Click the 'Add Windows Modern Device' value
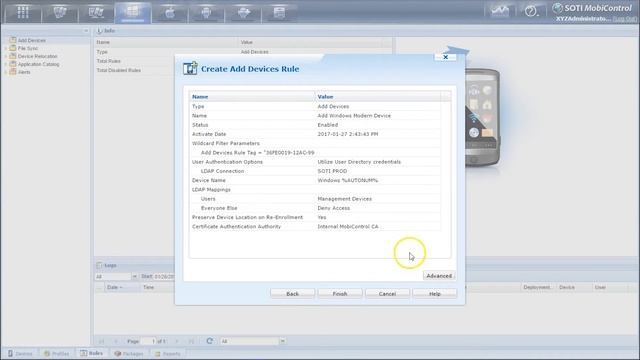640x360 pixels. point(354,116)
